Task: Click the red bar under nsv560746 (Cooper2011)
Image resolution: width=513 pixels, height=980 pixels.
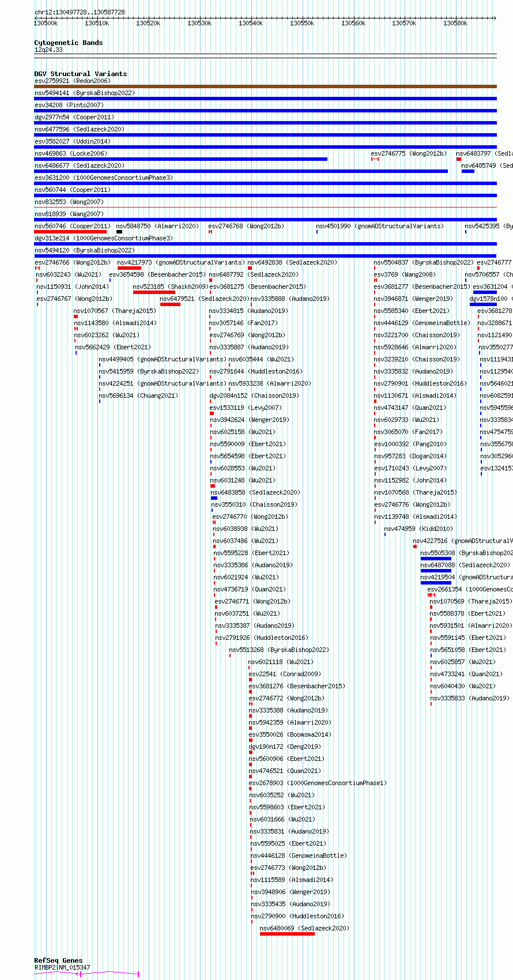Action: point(70,232)
